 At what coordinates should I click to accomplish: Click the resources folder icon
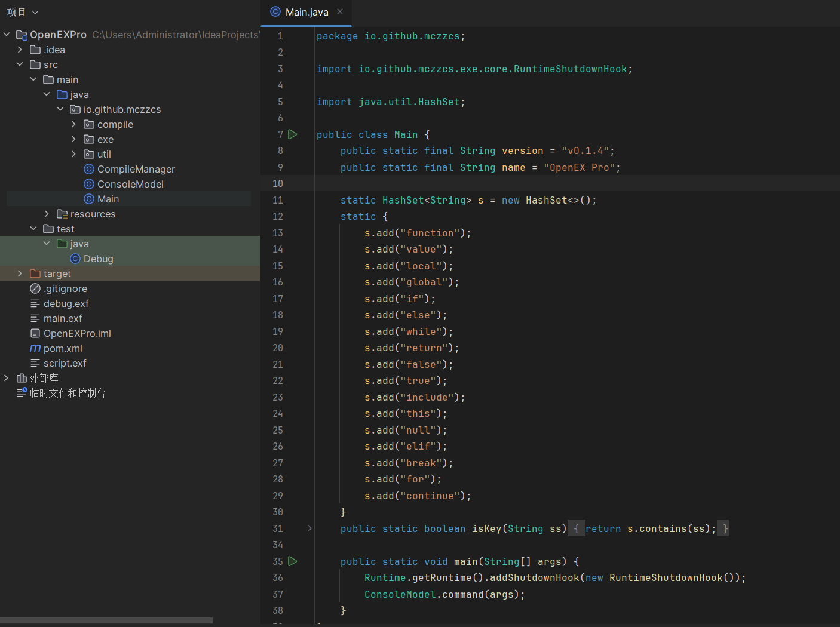coord(62,214)
